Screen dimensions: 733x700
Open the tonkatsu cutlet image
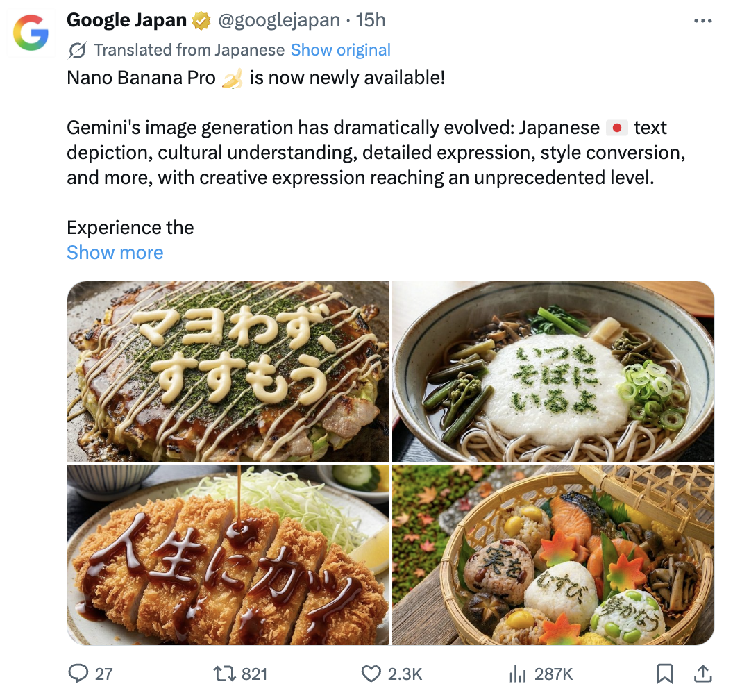[x=228, y=555]
